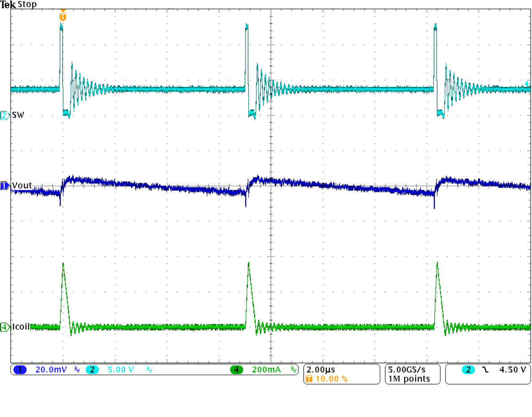
Task: Select the Channel 4 badge icon
Action: click(237, 370)
